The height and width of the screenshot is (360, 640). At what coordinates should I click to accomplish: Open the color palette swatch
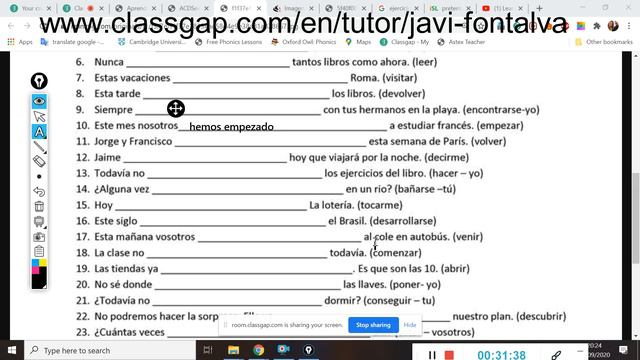[x=39, y=274]
